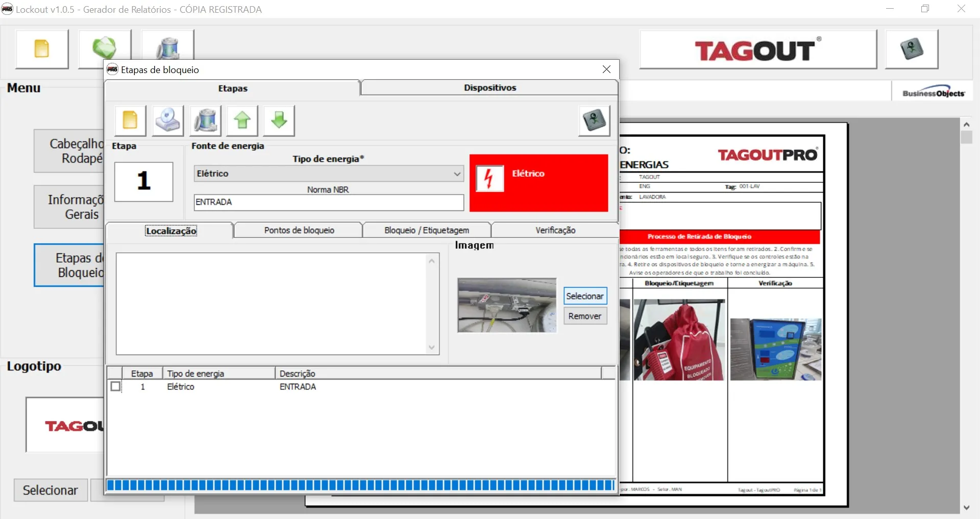
Task: Create a new step with the yellow page icon
Action: coord(130,121)
